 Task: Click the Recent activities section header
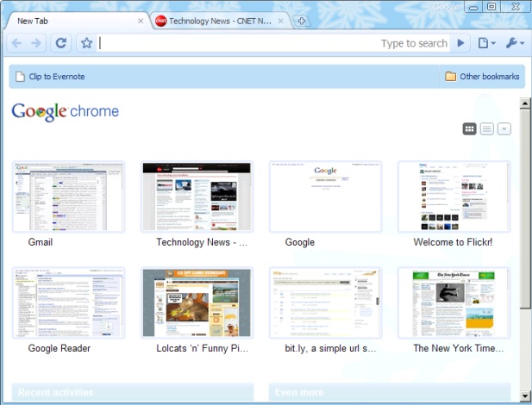pos(133,392)
